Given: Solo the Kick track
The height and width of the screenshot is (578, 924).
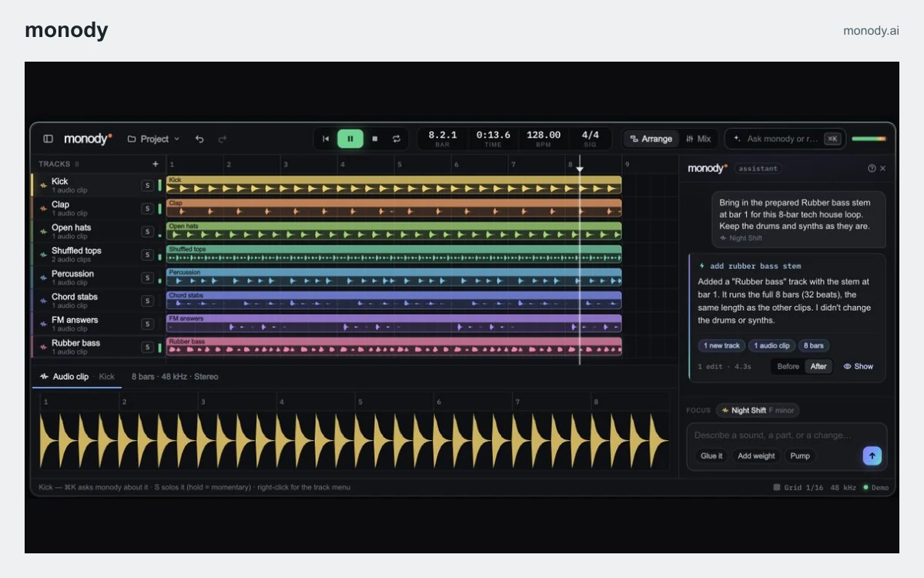Looking at the screenshot, I should point(146,185).
